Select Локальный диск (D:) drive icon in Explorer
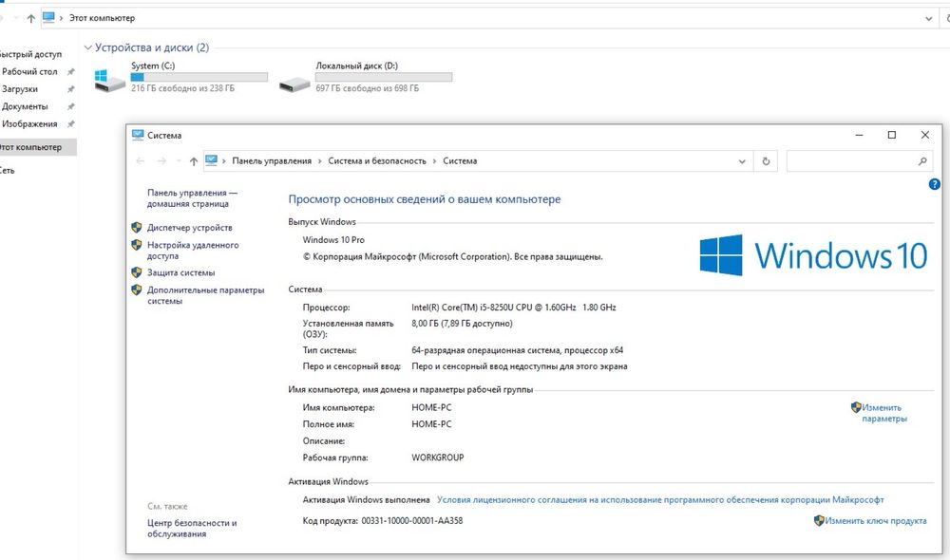 pyautogui.click(x=294, y=84)
